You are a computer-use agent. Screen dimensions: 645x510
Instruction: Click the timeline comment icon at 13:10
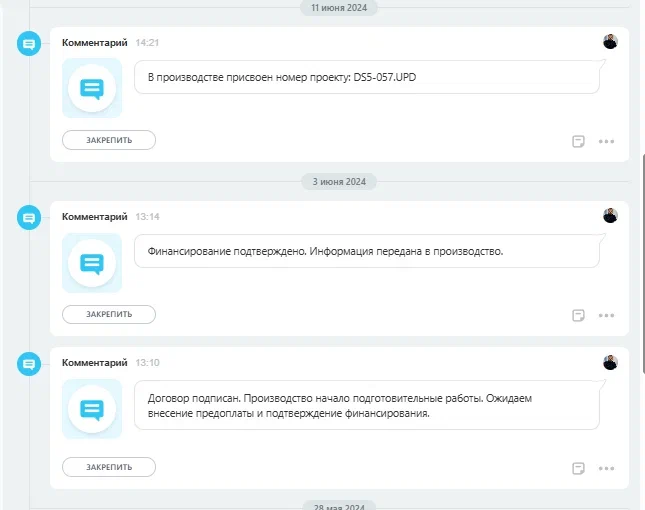[29, 364]
